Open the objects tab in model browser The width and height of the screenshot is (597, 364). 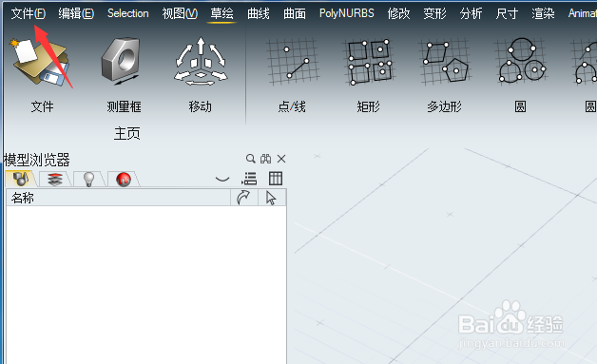click(21, 179)
